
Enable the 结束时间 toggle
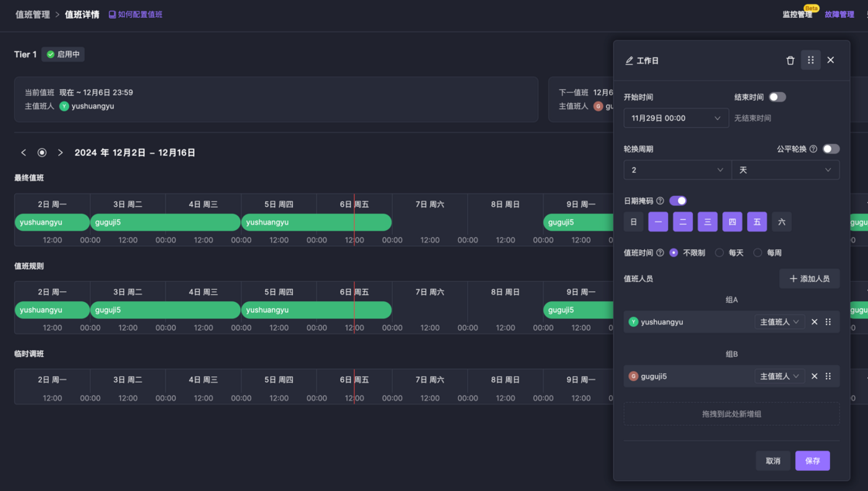pyautogui.click(x=777, y=98)
